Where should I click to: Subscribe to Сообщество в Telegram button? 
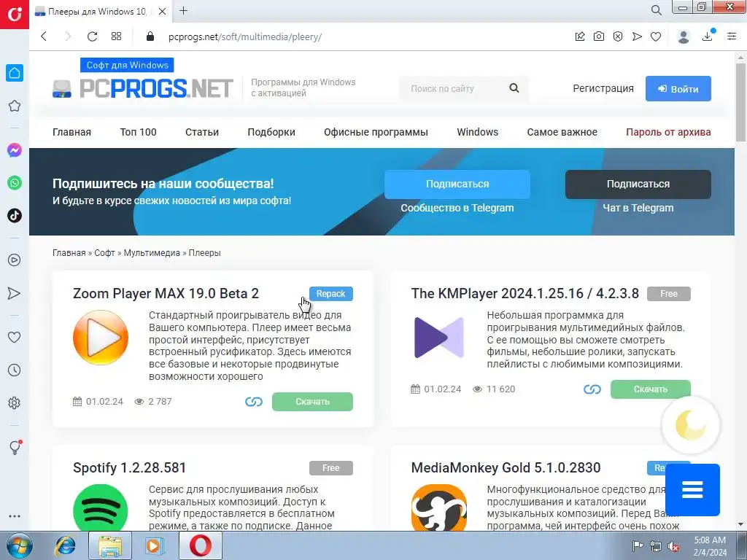point(457,184)
